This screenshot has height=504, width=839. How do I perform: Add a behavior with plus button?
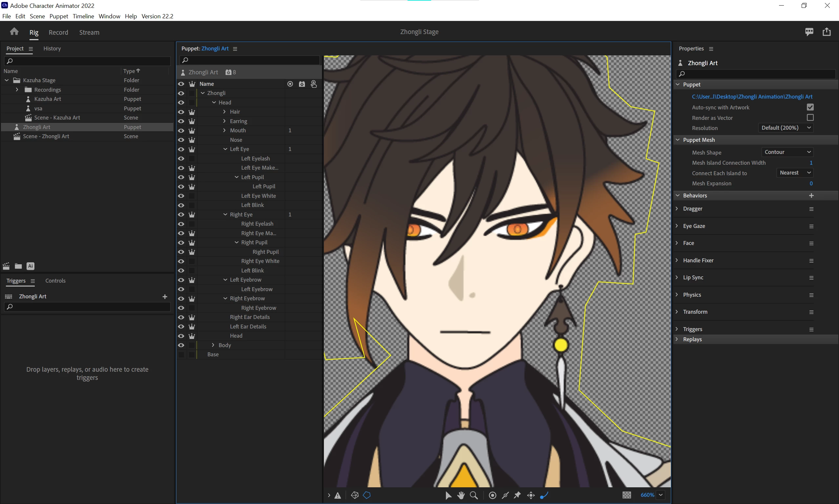[811, 196]
